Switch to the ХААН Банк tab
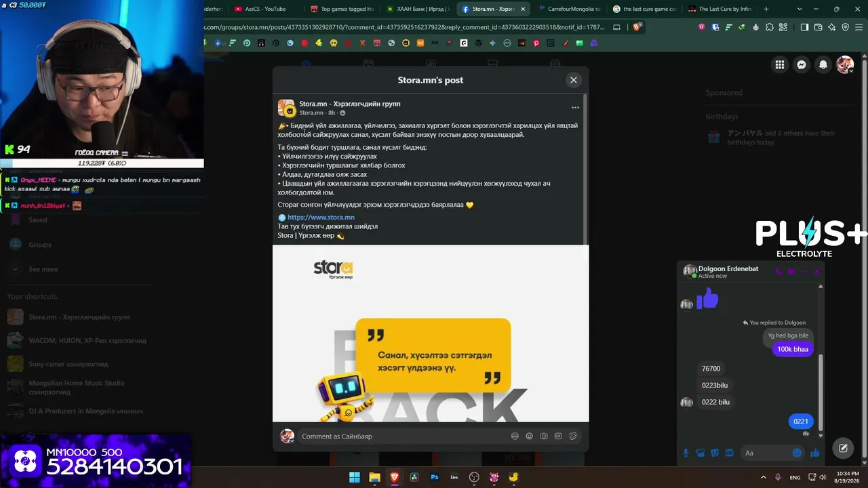 pos(418,9)
